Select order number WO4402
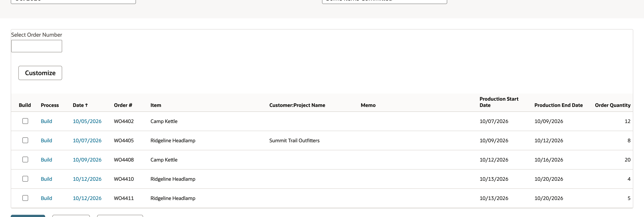The width and height of the screenshot is (644, 217). (124, 121)
